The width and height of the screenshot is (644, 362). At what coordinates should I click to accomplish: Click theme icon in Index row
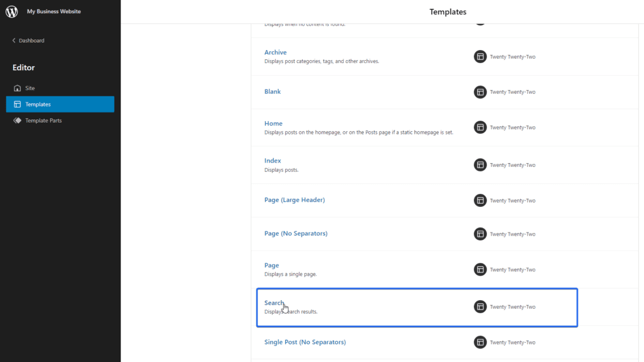pos(480,165)
